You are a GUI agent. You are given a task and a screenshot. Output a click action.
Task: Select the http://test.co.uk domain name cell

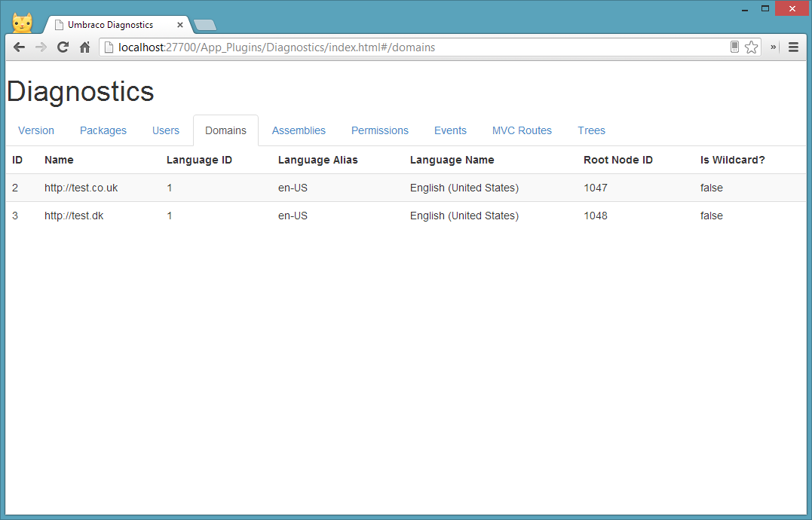coord(81,188)
